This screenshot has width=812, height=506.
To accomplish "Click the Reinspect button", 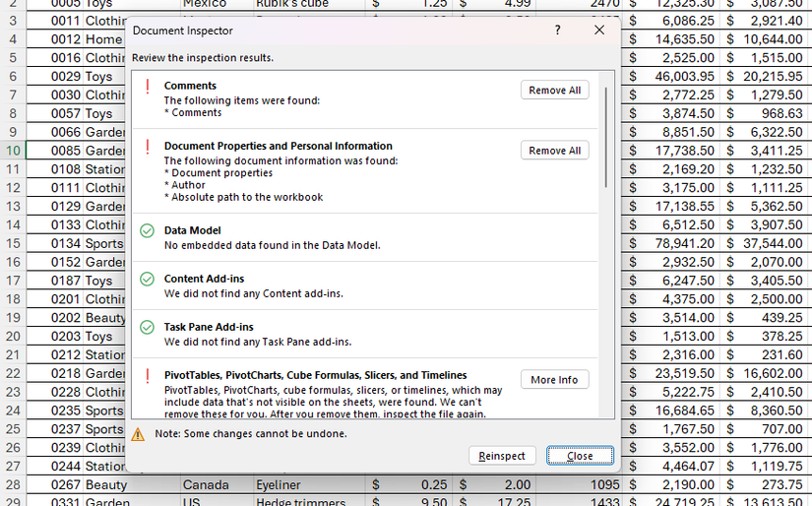I will tap(502, 456).
